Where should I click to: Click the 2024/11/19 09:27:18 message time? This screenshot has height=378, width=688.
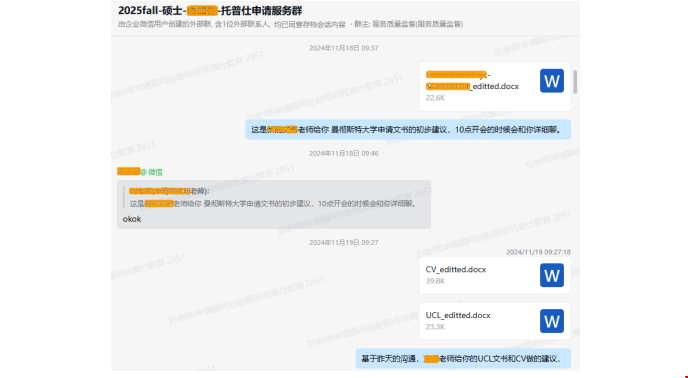click(538, 252)
